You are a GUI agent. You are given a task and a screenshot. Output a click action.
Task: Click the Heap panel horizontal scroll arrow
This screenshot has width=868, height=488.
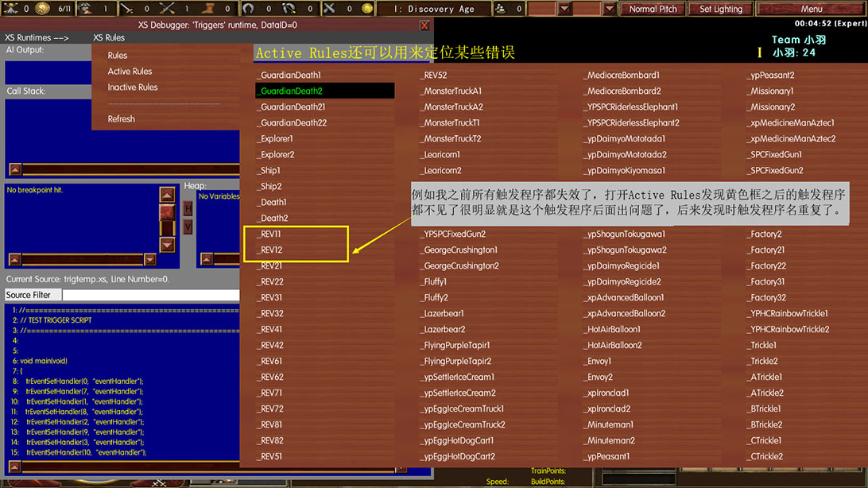[x=207, y=259]
